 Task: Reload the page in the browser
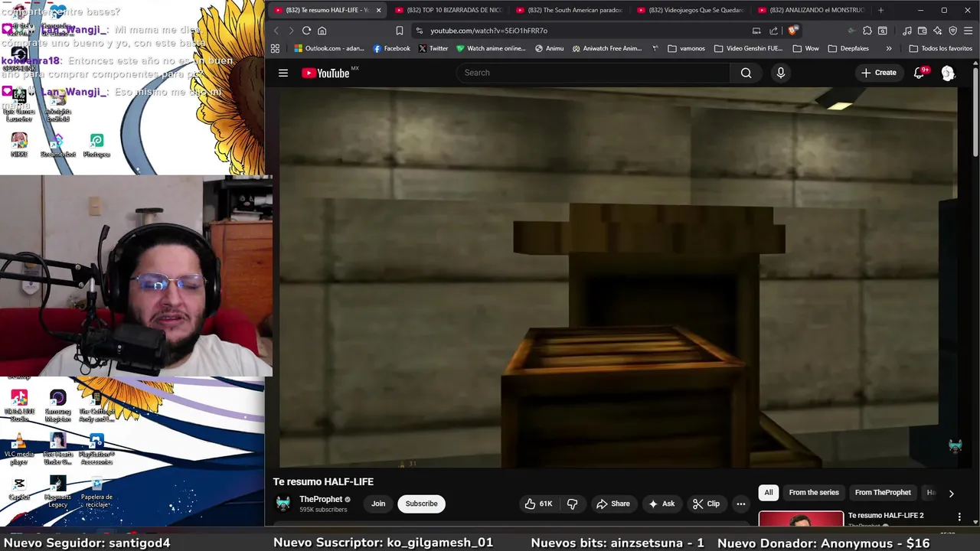coord(306,31)
